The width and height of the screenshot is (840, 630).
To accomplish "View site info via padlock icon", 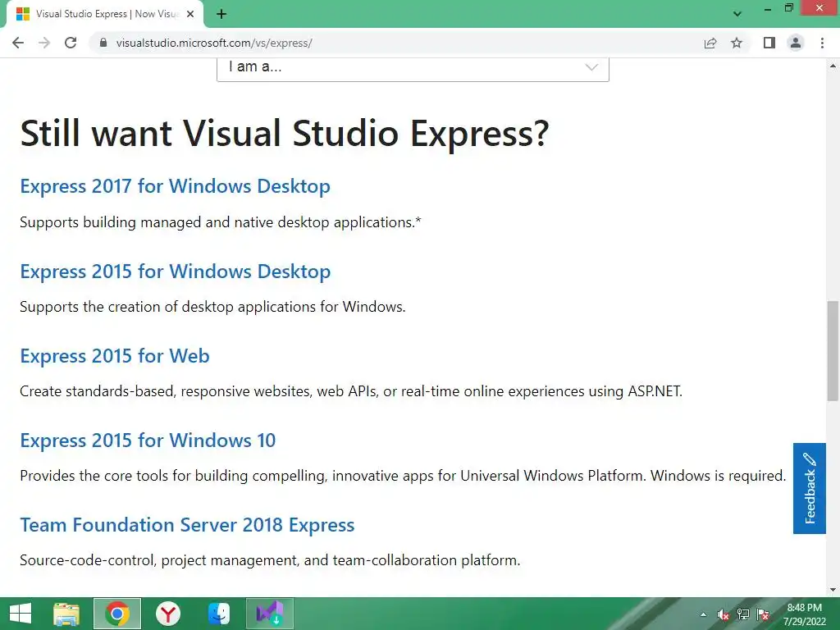I will [103, 43].
